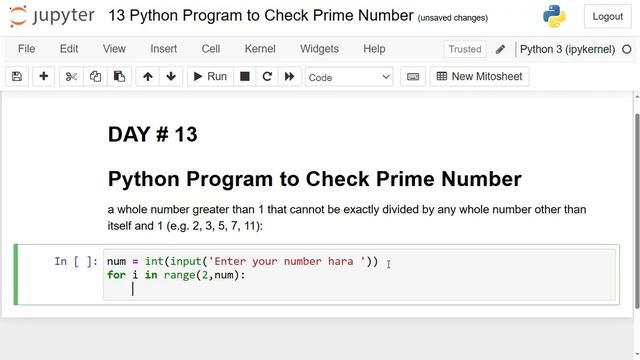Click the In [ ]: prompt
640x360 pixels.
[x=76, y=261]
